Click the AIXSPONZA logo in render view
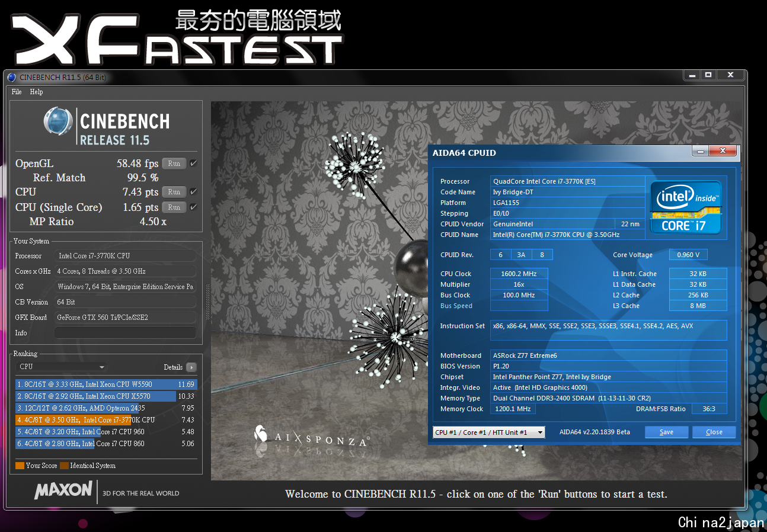This screenshot has width=767, height=532. click(312, 438)
